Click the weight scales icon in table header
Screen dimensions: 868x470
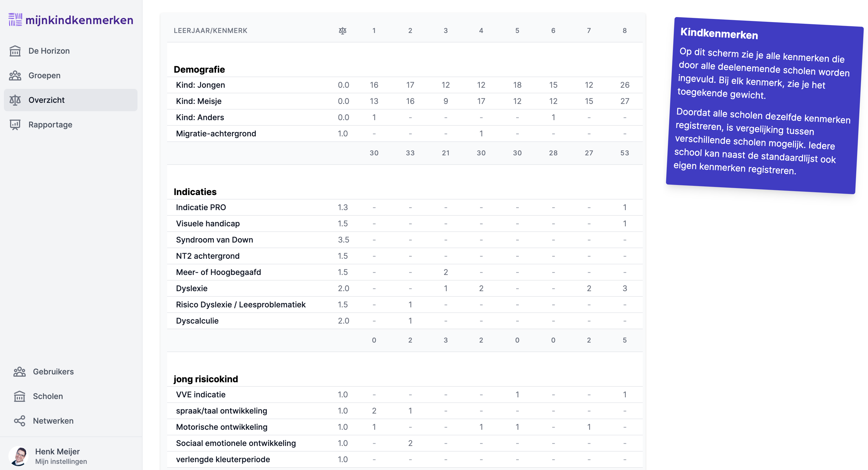(342, 31)
